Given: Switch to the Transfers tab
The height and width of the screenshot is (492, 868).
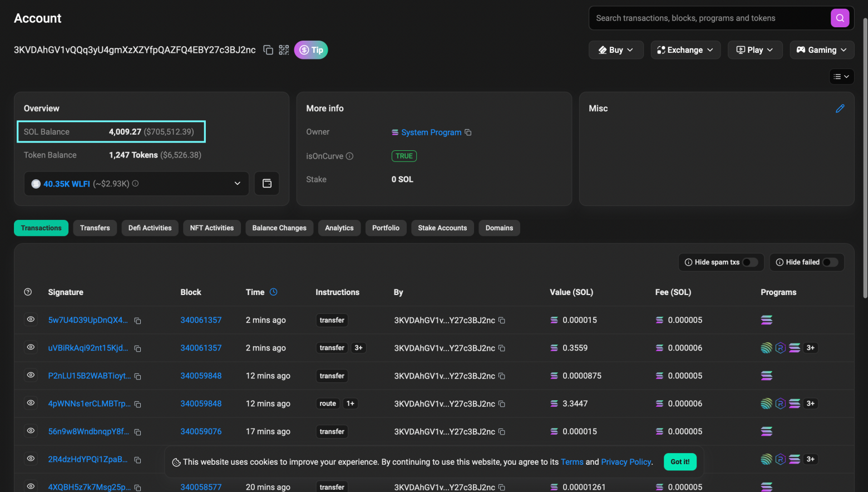Looking at the screenshot, I should click(95, 228).
